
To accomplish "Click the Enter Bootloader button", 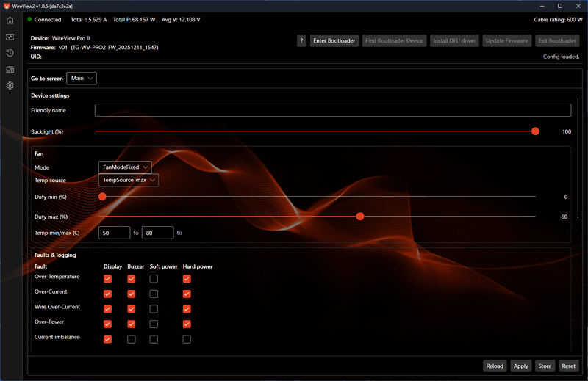I will click(334, 40).
